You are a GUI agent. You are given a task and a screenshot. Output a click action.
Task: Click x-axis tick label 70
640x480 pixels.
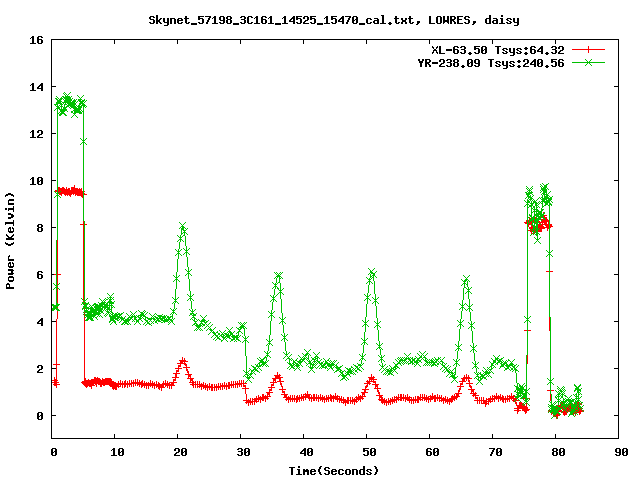[495, 452]
